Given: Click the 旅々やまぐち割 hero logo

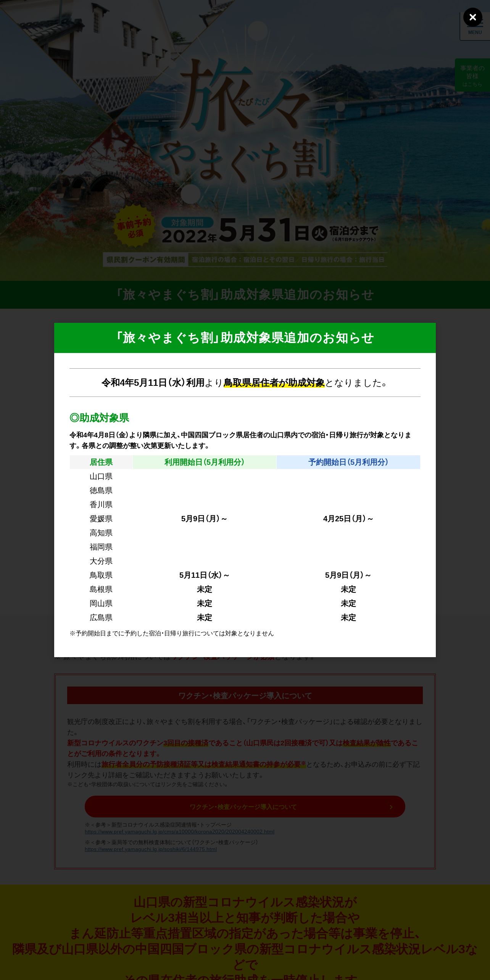Looking at the screenshot, I should pos(244,122).
